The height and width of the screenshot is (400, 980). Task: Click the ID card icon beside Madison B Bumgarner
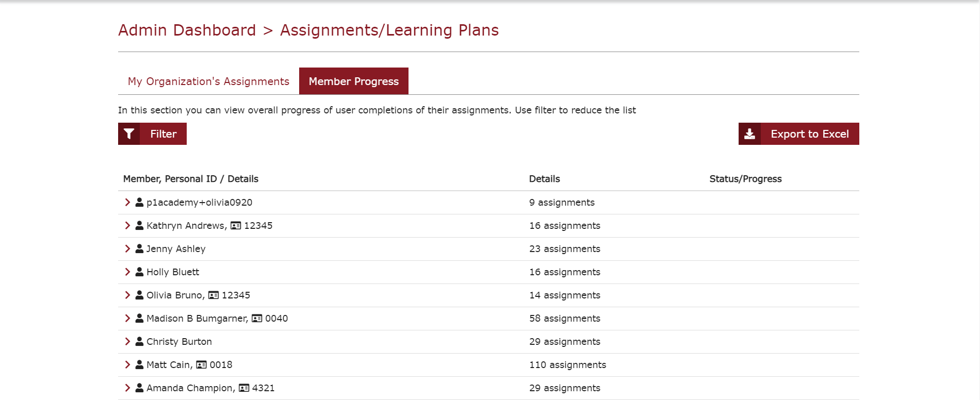click(x=257, y=319)
